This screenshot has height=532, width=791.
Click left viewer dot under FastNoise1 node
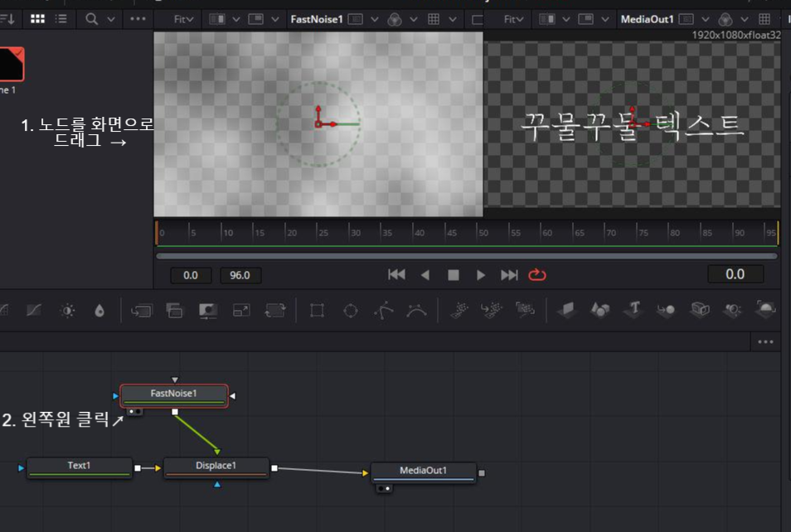(x=131, y=412)
